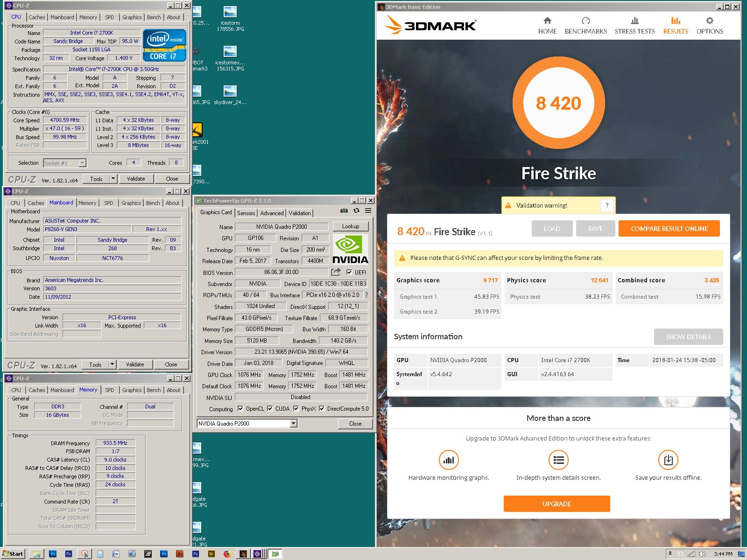Click SHOW DETAILS for system information
Viewport: 747px width, 560px height.
688,337
